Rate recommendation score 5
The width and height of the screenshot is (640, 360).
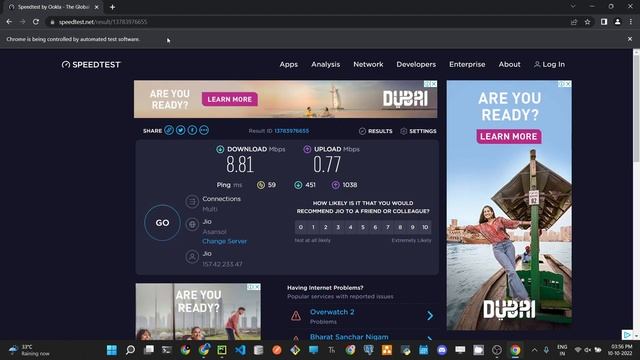pos(363,227)
